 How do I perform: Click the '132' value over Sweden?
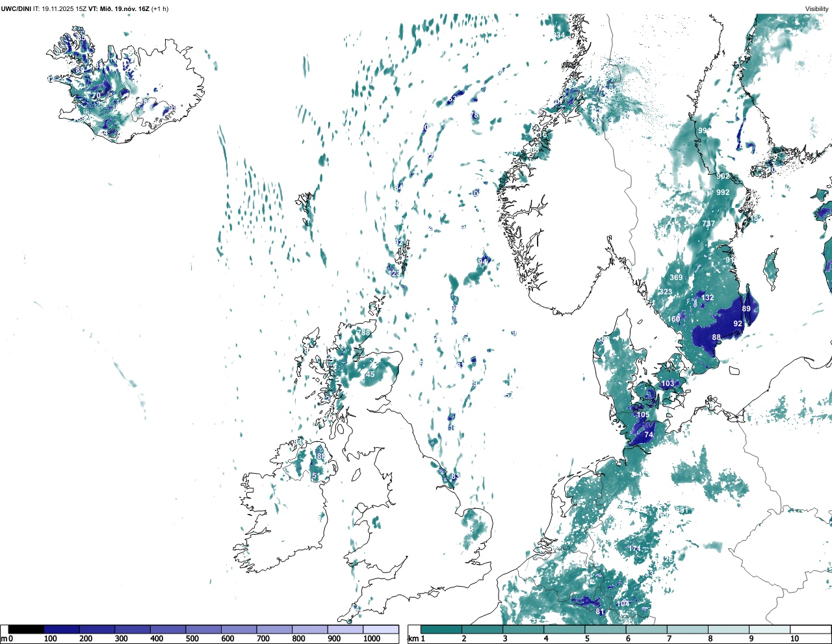[x=707, y=298]
